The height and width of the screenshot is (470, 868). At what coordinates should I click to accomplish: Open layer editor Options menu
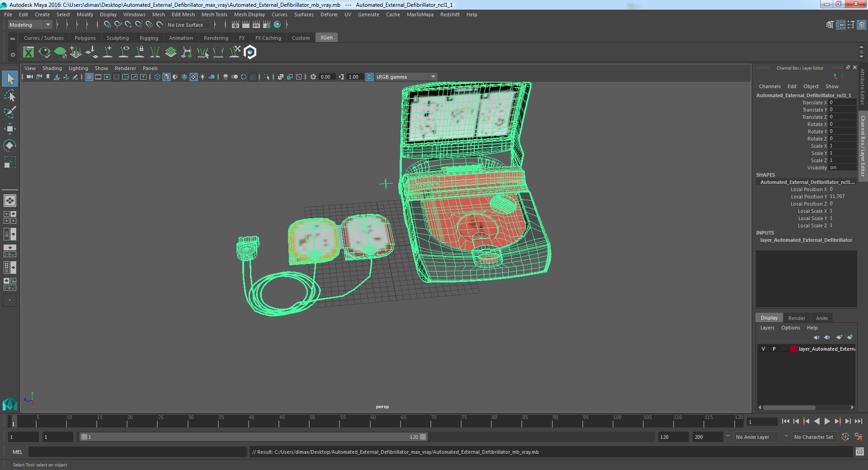[790, 328]
